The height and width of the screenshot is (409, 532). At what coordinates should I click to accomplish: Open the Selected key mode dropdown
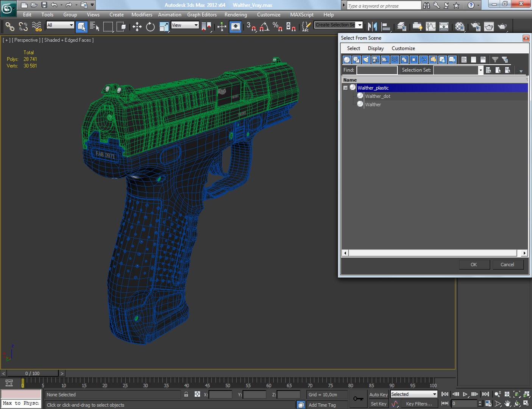coord(414,394)
